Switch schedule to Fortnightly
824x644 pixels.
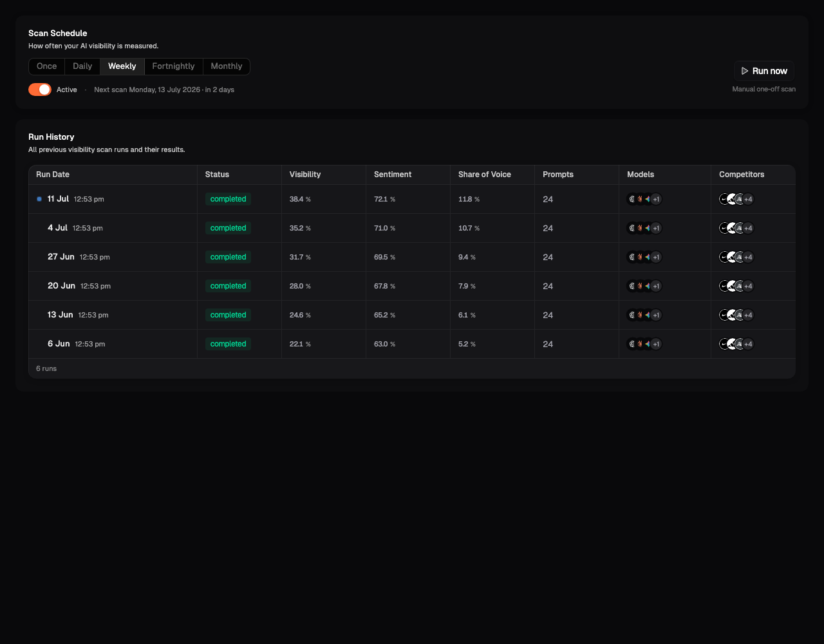[173, 66]
